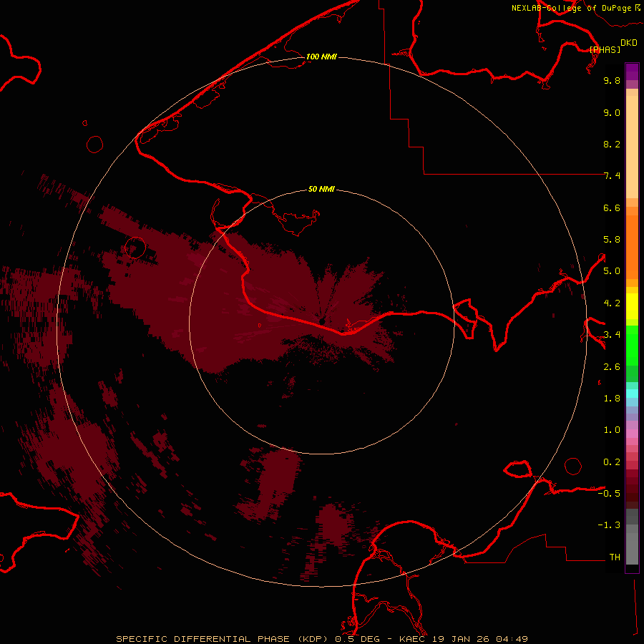Pick the yellow segment of the color bar
This screenshot has height=644, width=644.
point(632,306)
